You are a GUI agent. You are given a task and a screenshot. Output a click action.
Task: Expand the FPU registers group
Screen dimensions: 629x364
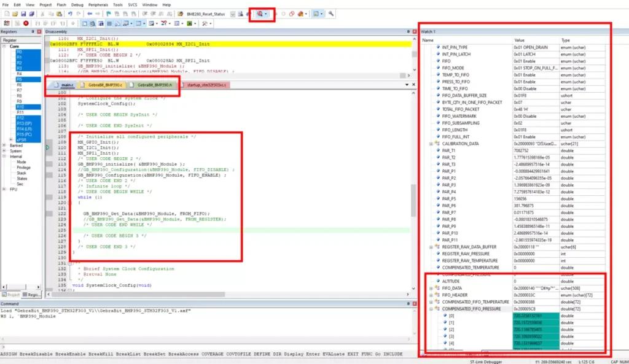point(4,189)
